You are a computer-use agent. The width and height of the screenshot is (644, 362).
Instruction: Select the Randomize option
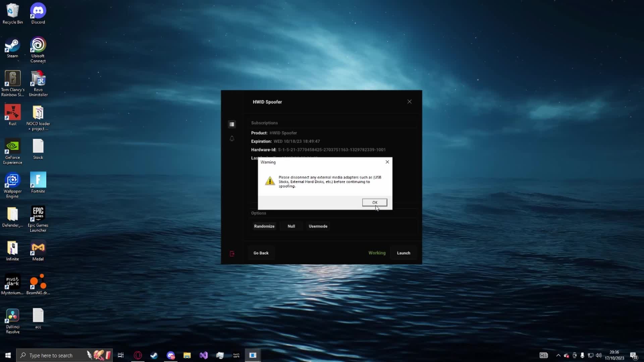264,226
